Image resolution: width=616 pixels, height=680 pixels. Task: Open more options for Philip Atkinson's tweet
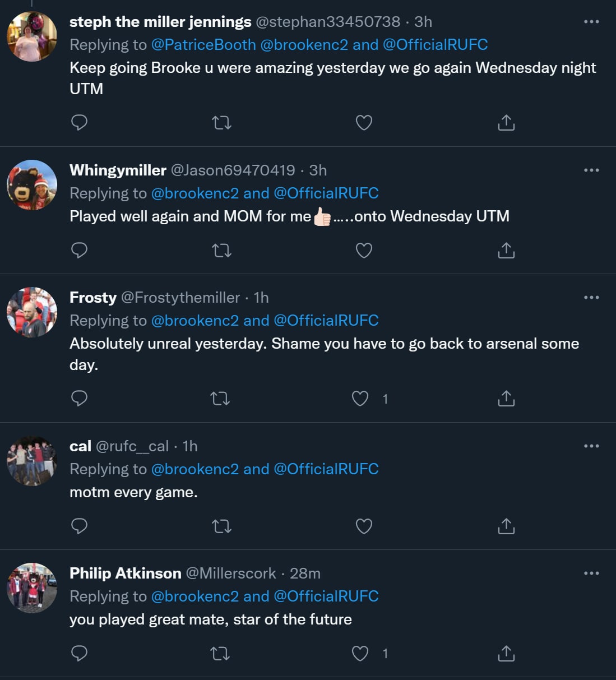591,573
